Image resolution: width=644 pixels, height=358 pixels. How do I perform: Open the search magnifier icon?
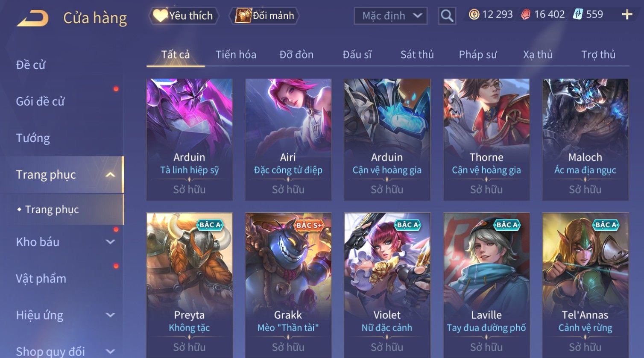click(x=447, y=16)
